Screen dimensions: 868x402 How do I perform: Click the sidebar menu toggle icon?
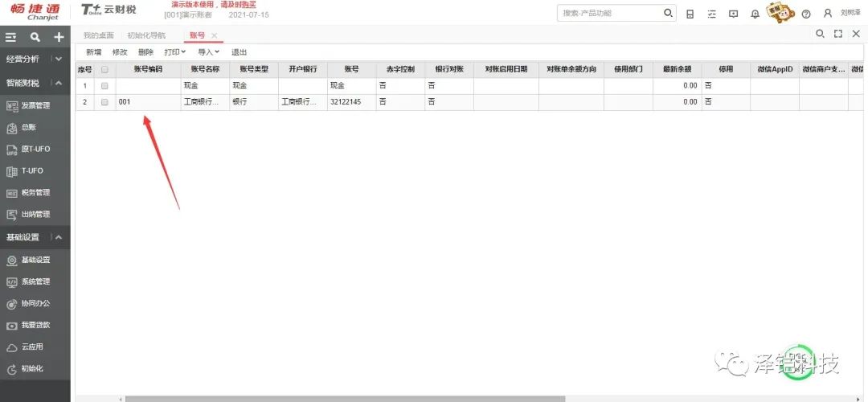[x=11, y=37]
